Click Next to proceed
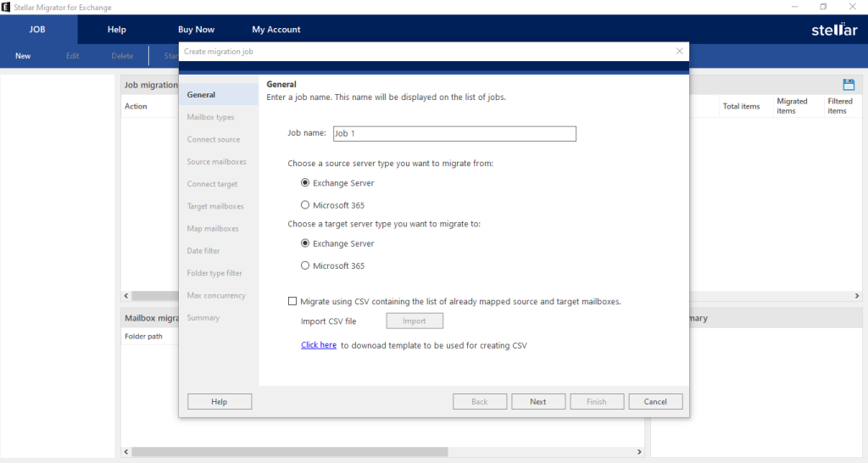 coord(538,402)
